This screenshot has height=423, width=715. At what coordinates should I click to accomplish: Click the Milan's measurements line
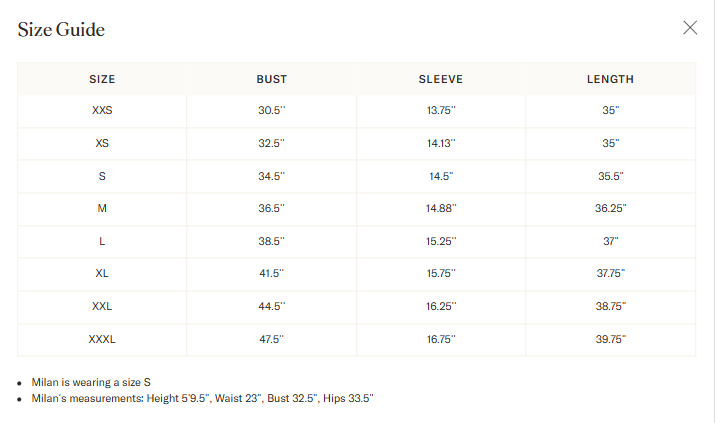tap(202, 398)
